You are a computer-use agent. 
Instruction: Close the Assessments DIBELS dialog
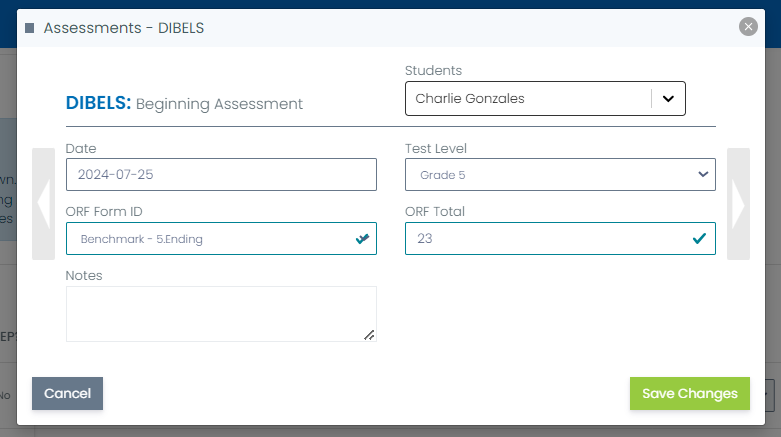pyautogui.click(x=748, y=26)
